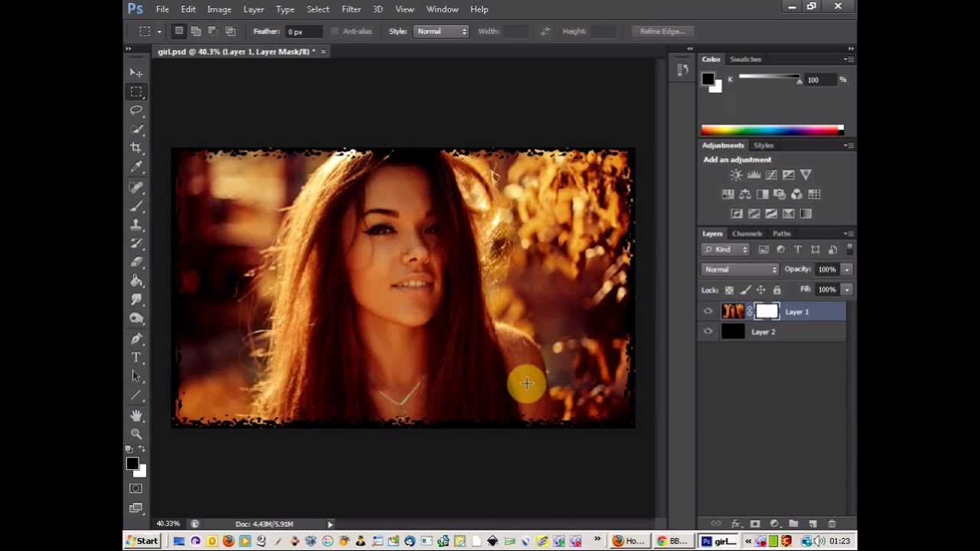The image size is (980, 551).
Task: Open the Kind filter dropdown
Action: [x=726, y=249]
